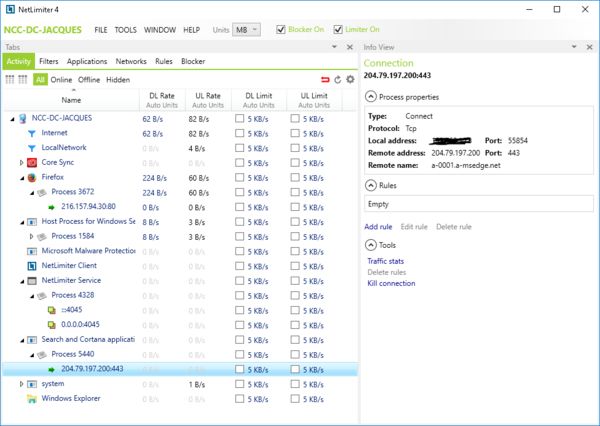Click the NetLimiter Client app icon
Image resolution: width=600 pixels, height=426 pixels.
pos(32,266)
